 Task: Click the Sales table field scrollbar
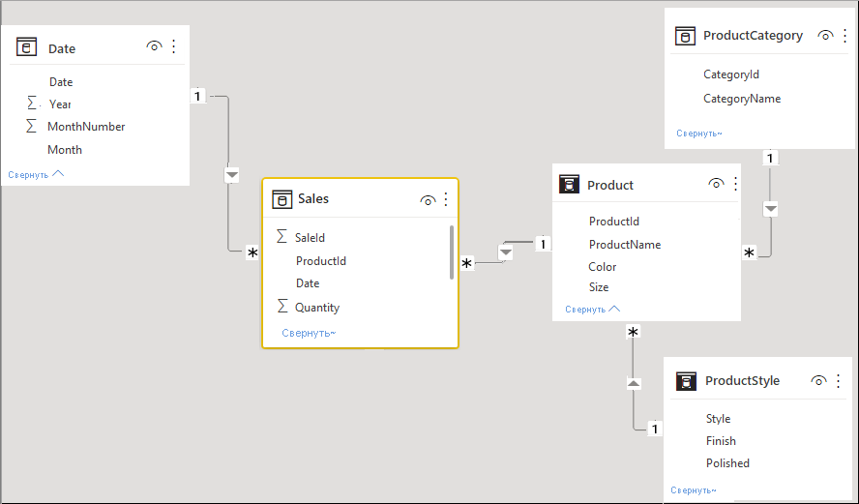pyautogui.click(x=452, y=252)
